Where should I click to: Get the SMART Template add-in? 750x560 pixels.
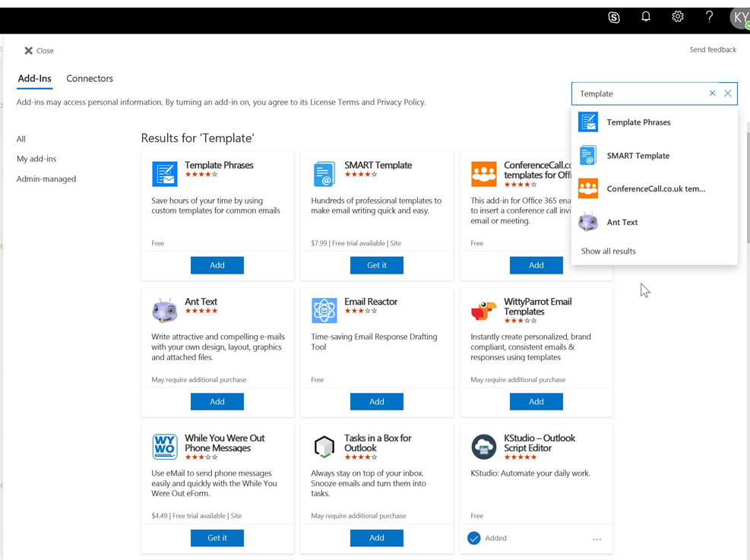tap(376, 265)
